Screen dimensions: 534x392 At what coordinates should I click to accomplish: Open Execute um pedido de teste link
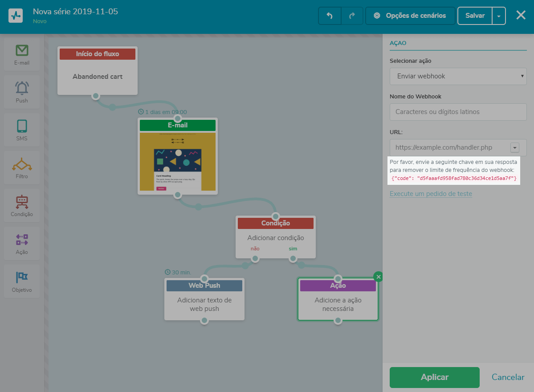[430, 193]
